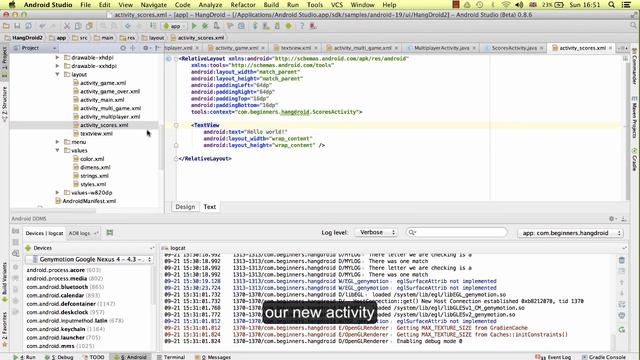Copy selection using the copy icon
This screenshot has height=360, width=640.
pyautogui.click(x=78, y=26)
